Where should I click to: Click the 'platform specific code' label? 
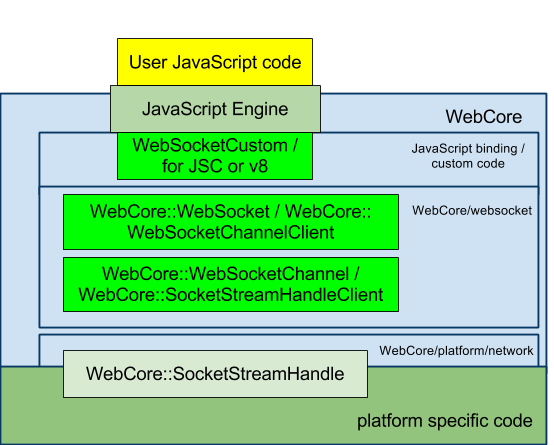(444, 421)
